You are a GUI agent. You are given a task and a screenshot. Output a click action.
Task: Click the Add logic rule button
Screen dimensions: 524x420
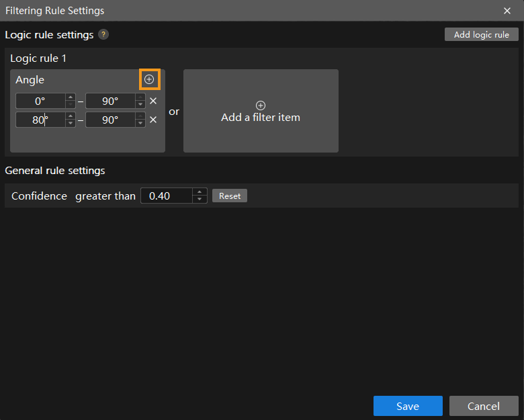pos(481,35)
